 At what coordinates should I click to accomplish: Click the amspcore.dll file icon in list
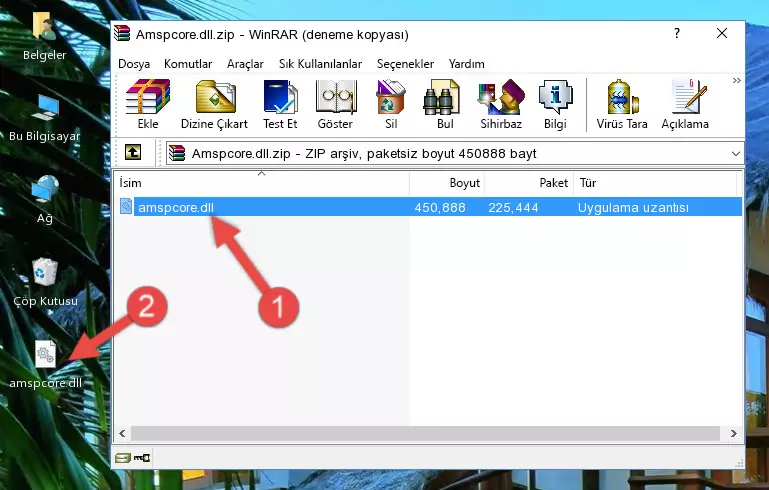(x=126, y=206)
